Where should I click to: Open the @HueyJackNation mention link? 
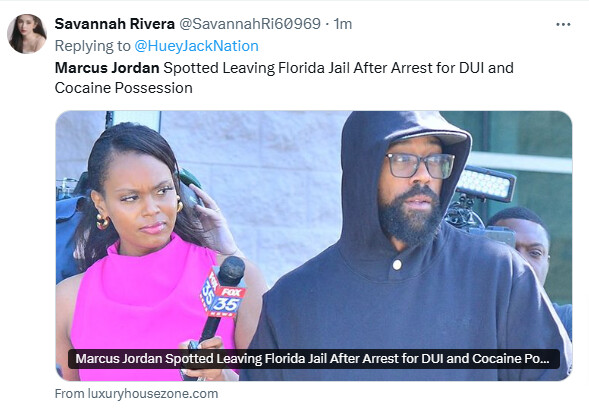pos(196,46)
